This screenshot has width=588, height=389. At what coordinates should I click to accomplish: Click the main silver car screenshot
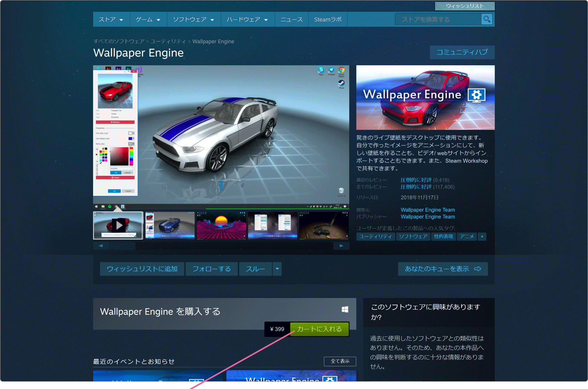point(221,137)
